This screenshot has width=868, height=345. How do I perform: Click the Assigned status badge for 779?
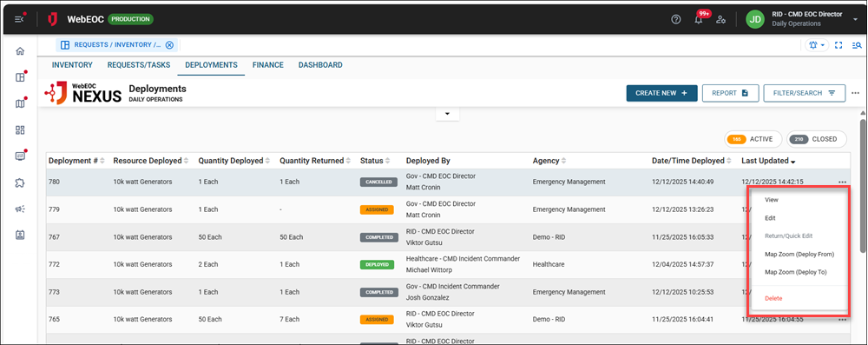(377, 209)
